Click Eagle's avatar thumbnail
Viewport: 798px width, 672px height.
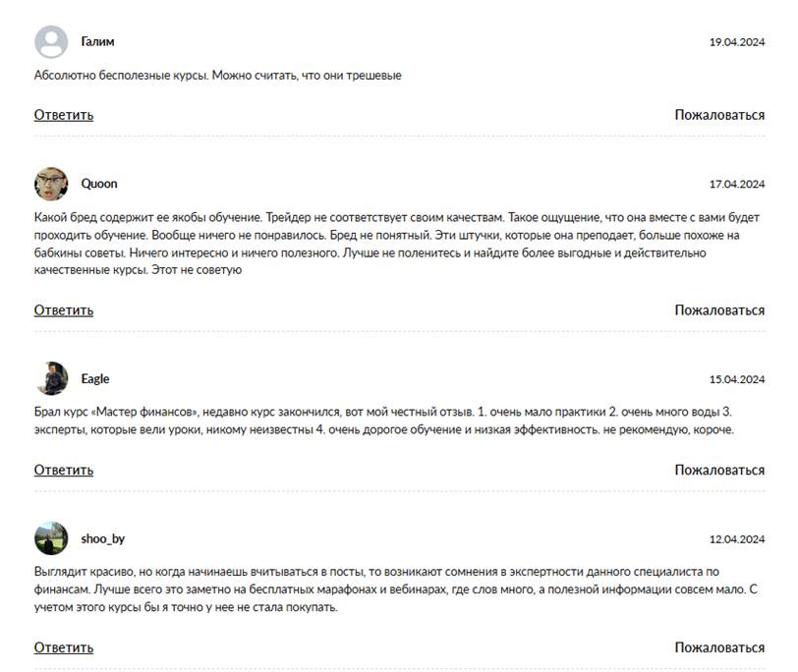click(51, 378)
